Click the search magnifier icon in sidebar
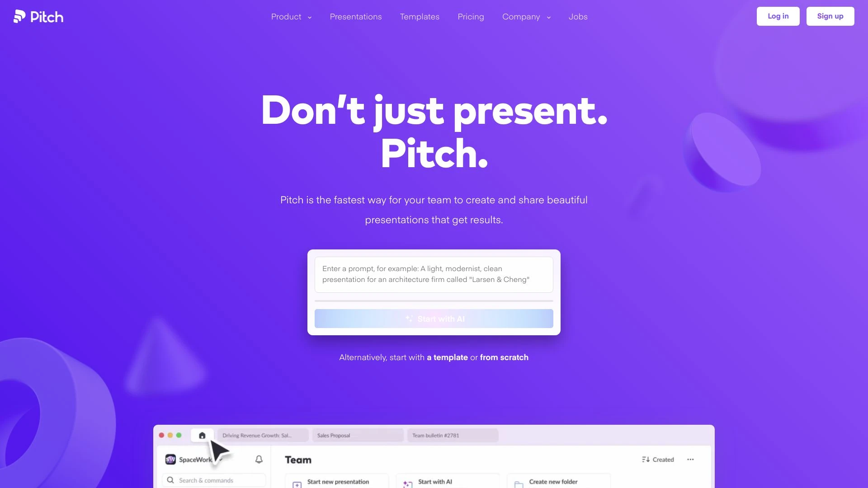This screenshot has width=868, height=488. pyautogui.click(x=170, y=480)
